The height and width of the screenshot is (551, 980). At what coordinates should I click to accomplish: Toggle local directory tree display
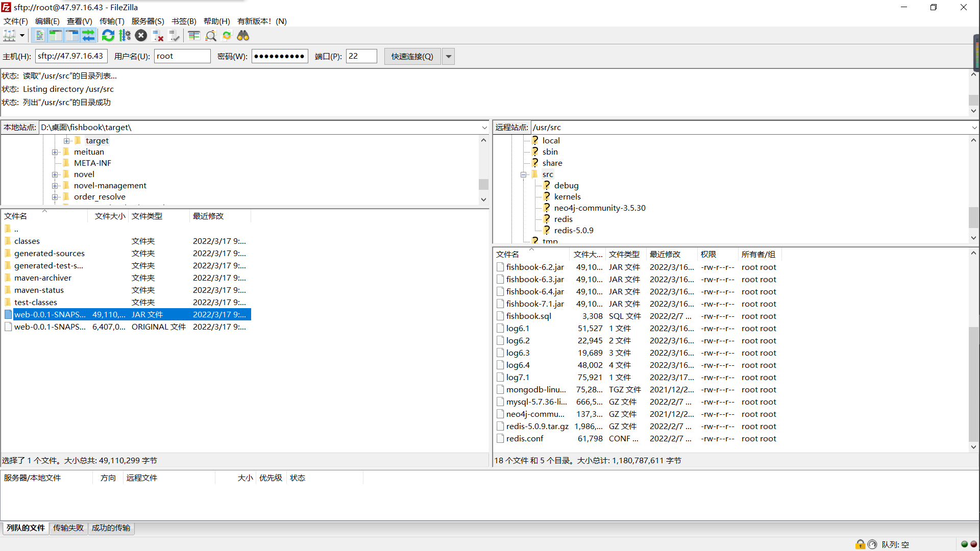tap(56, 36)
